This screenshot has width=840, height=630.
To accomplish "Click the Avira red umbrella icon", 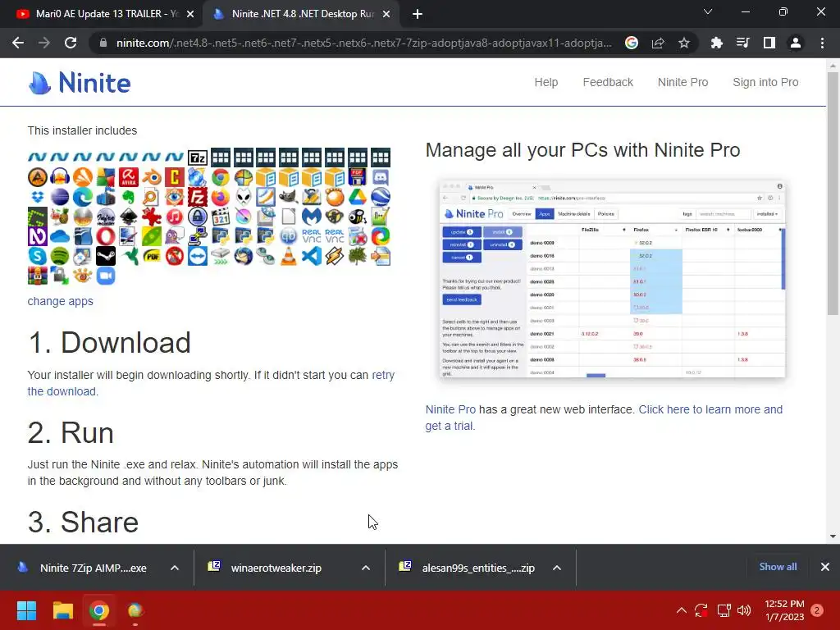I will coord(129,177).
